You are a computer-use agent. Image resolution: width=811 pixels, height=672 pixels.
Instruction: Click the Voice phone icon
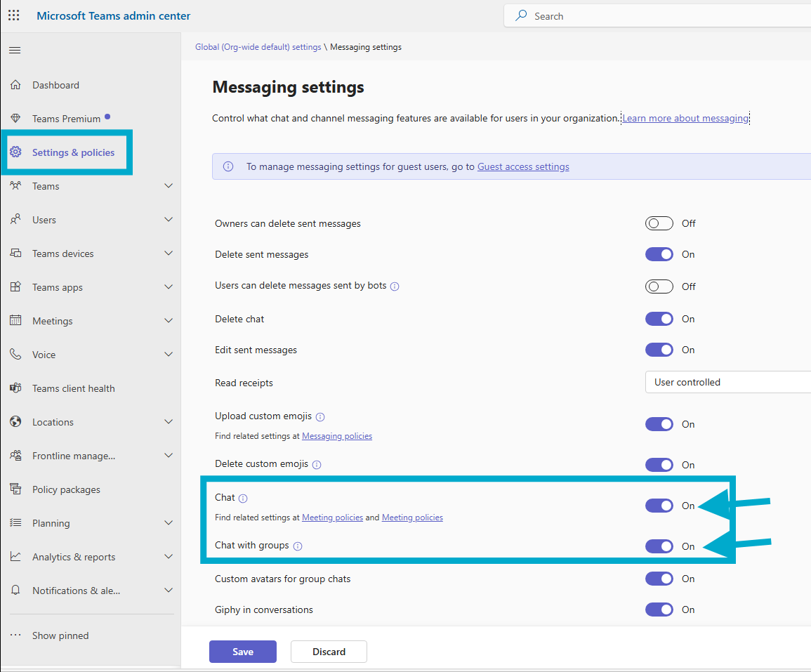tap(15, 355)
